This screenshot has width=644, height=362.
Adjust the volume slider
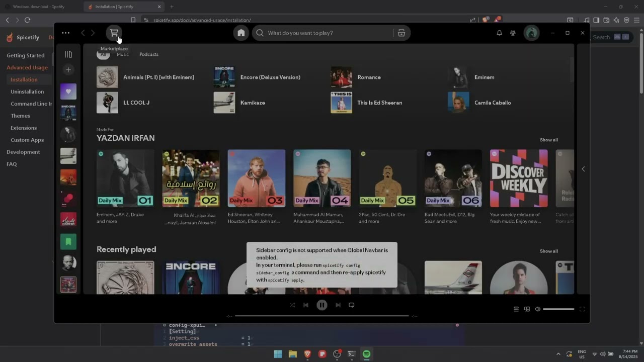click(558, 309)
